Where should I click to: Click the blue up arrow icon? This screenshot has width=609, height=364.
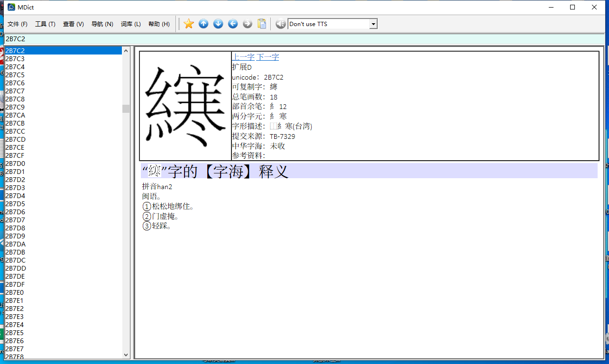click(203, 24)
